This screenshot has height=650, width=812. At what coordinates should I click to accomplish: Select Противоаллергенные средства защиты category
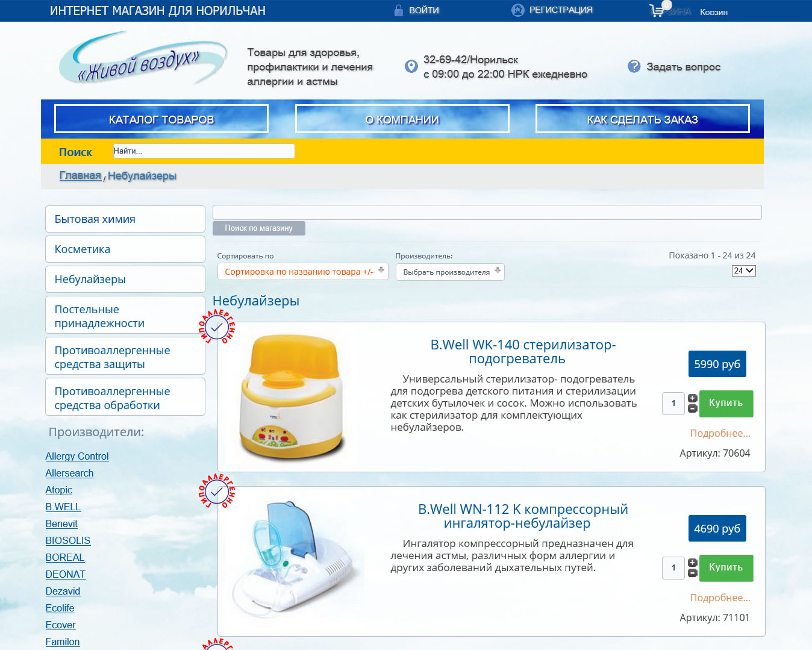tap(125, 356)
